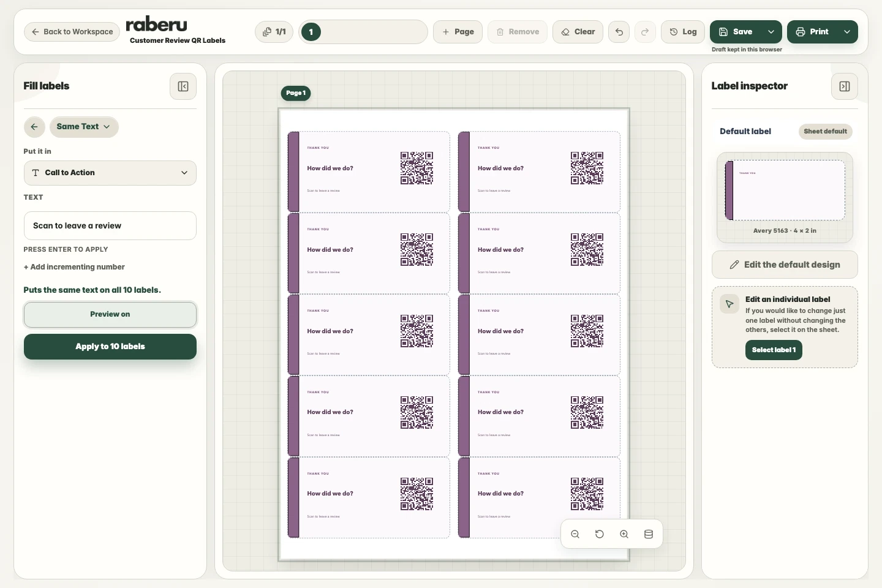882x588 pixels.
Task: Click the Avery 5163 · 4 × 2 in caption
Action: [x=785, y=231]
